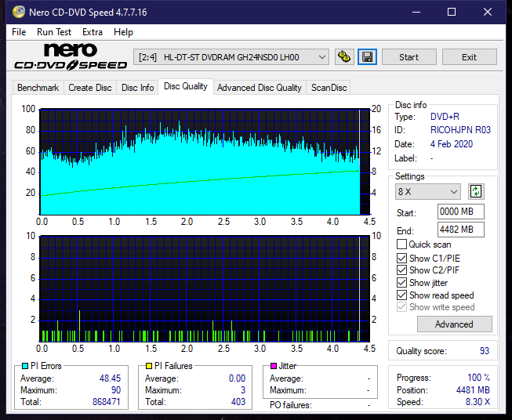Click the Speed value 8.30 X

(x=478, y=402)
